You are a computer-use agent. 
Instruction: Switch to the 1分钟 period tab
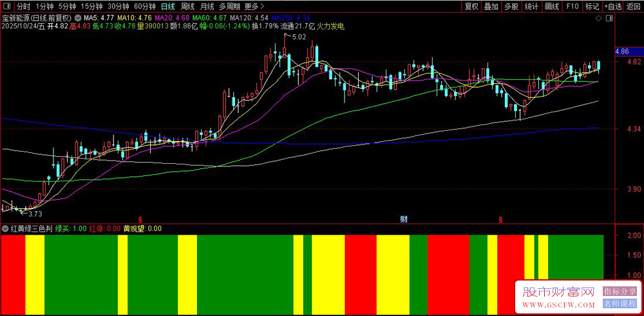click(x=44, y=6)
